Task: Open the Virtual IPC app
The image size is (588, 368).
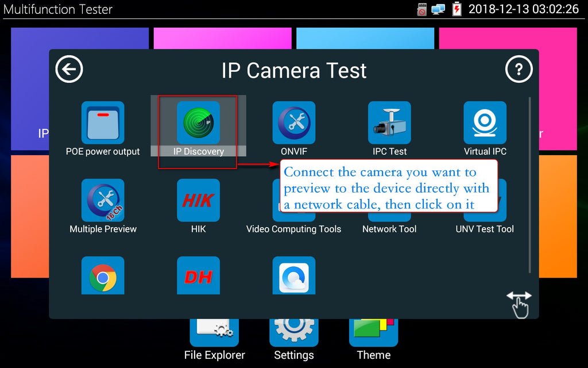Action: pos(485,123)
